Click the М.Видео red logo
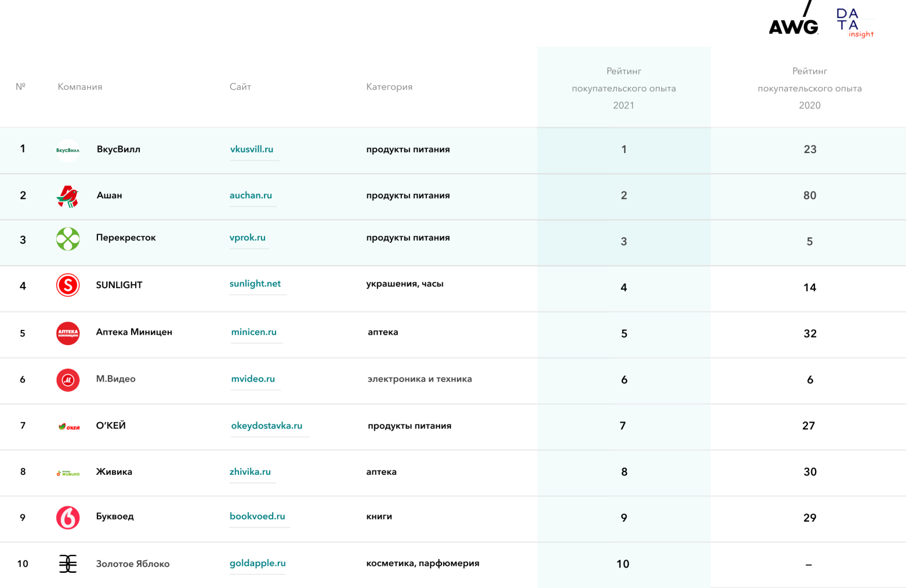 coord(68,380)
